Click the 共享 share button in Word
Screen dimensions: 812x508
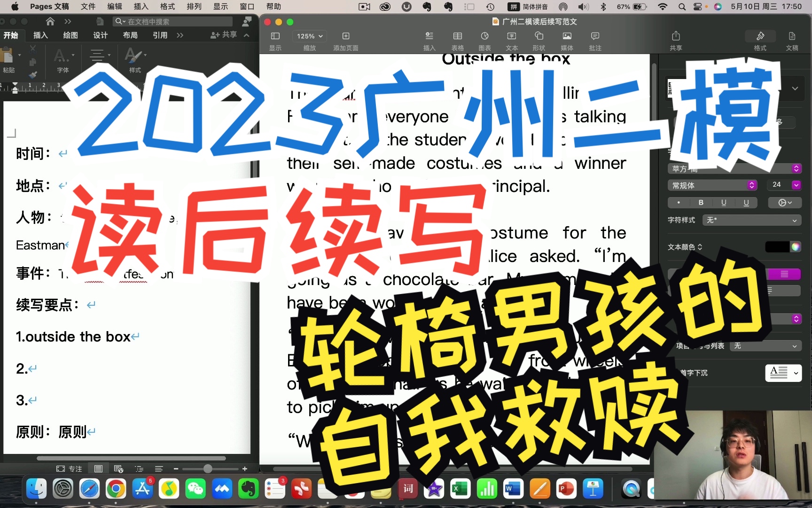224,35
